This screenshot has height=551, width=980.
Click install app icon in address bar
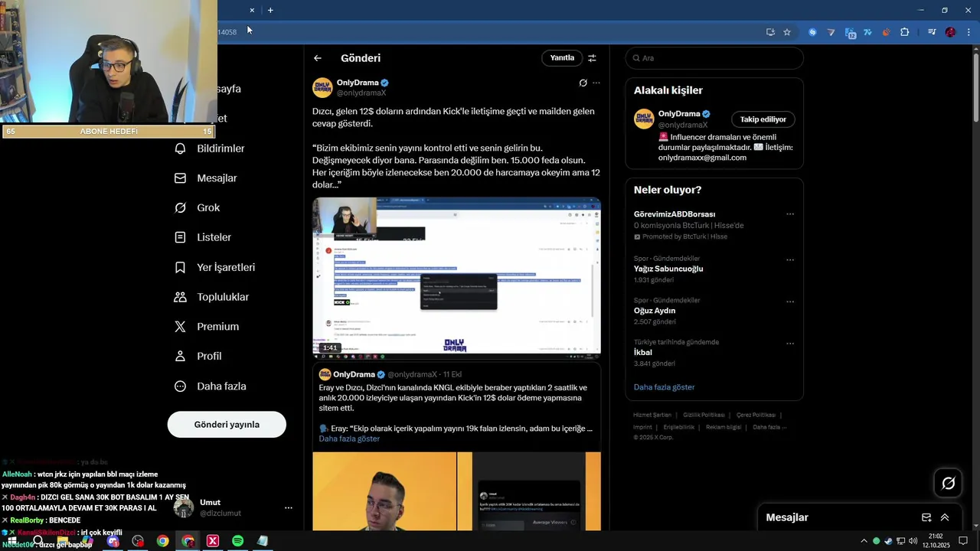770,32
